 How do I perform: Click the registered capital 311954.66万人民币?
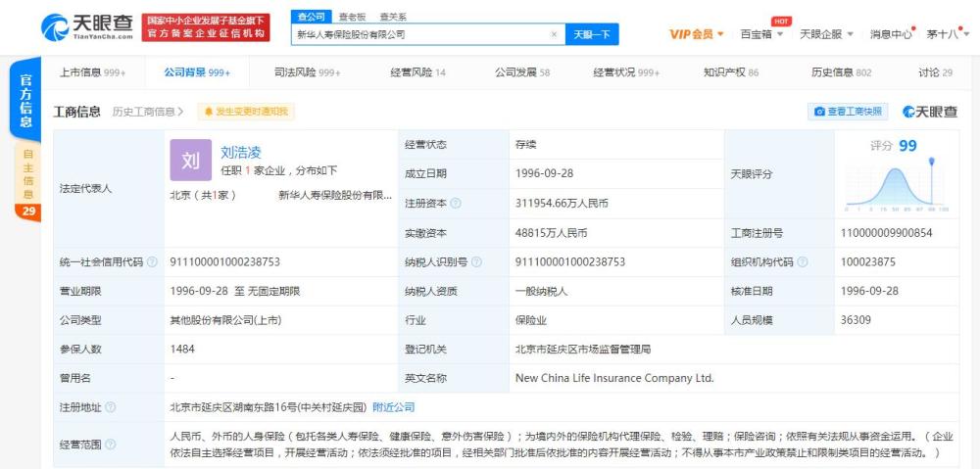(562, 204)
